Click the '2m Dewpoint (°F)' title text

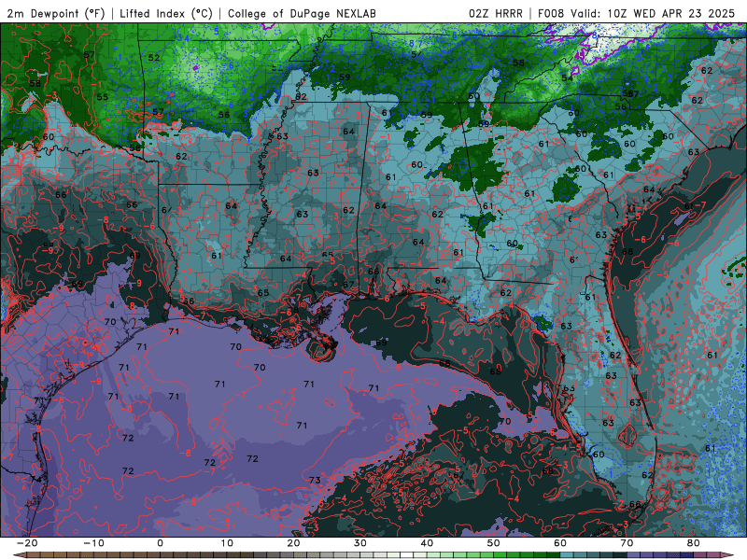(x=56, y=13)
